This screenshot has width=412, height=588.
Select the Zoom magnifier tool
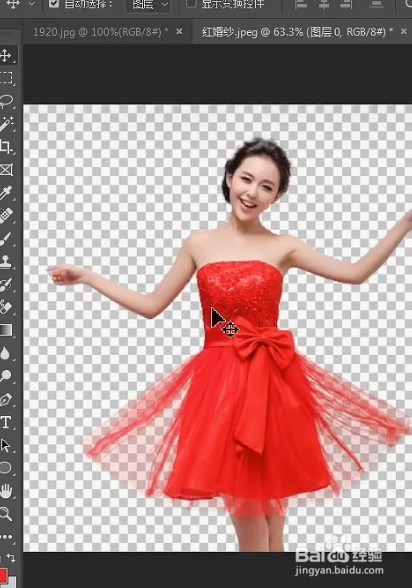[x=6, y=514]
